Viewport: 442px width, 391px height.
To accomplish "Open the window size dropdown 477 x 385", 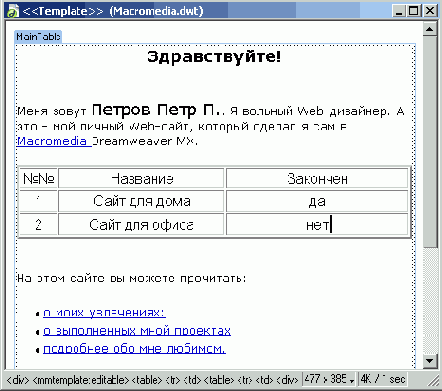I will click(x=329, y=379).
